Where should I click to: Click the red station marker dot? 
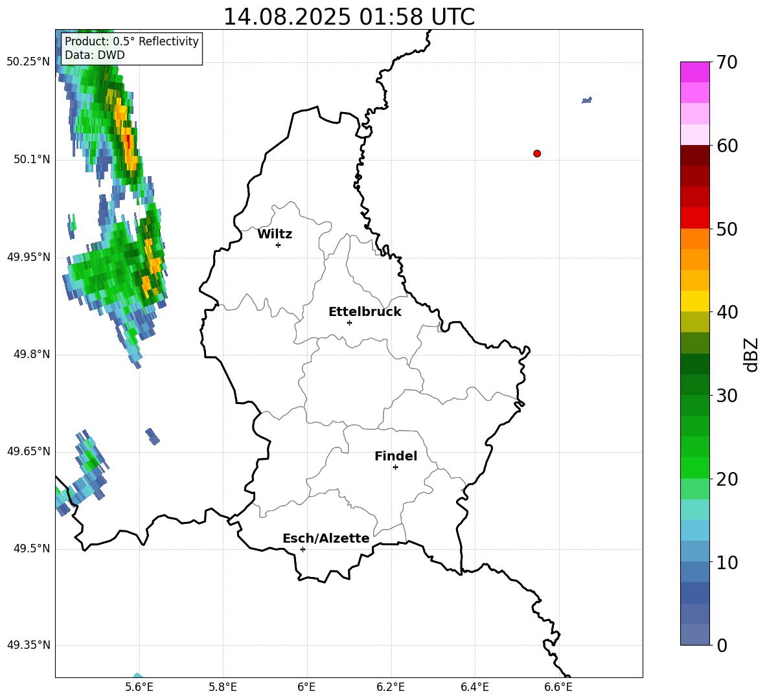pyautogui.click(x=537, y=153)
